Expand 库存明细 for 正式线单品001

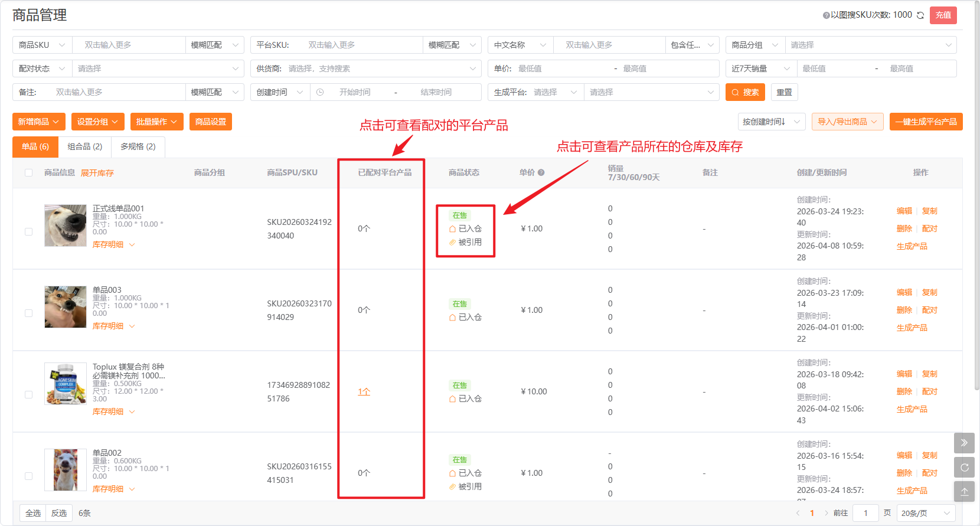click(113, 244)
